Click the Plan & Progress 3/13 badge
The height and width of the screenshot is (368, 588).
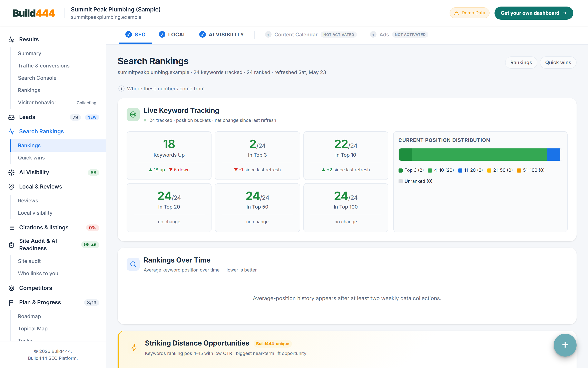92,303
